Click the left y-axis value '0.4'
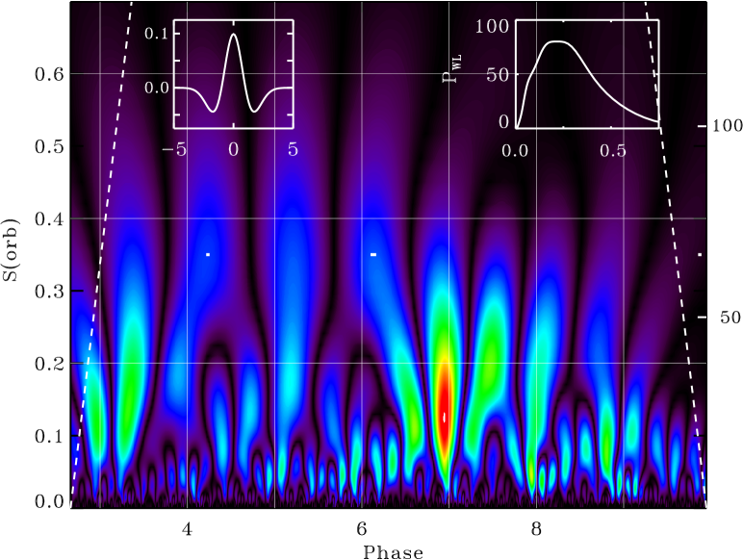Image resolution: width=743 pixels, height=560 pixels. (x=49, y=219)
